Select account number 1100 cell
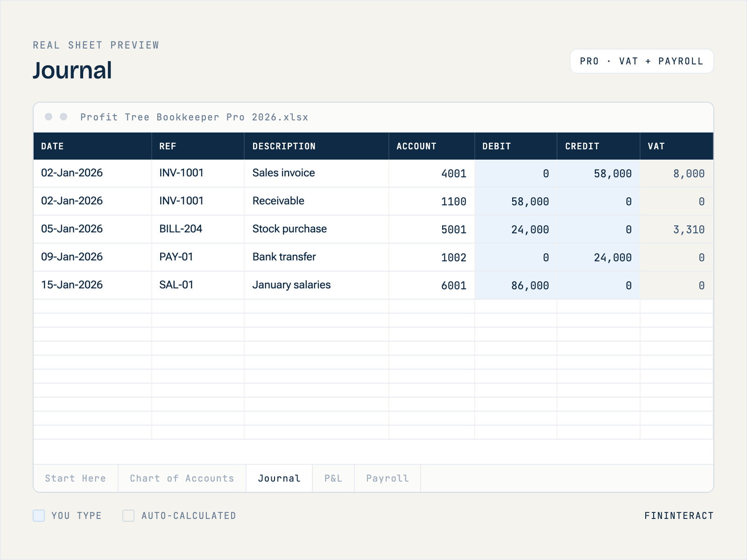Image resolution: width=747 pixels, height=560 pixels. coord(432,201)
